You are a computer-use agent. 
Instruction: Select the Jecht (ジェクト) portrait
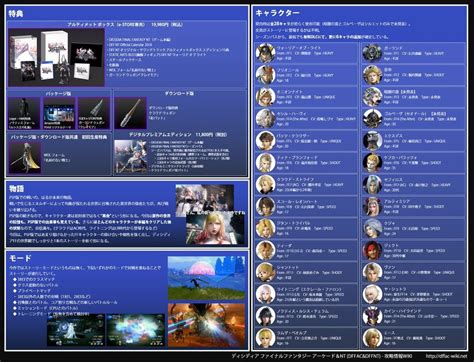click(x=372, y=250)
